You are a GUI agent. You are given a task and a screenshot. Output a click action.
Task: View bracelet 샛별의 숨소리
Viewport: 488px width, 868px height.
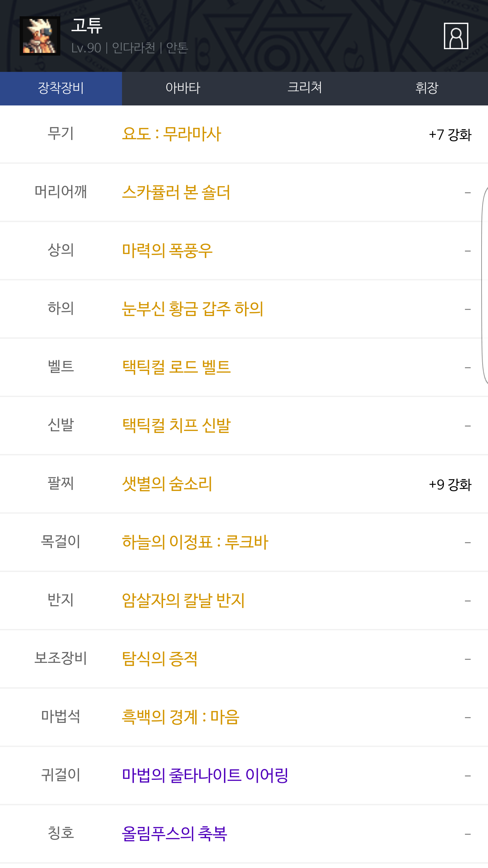(x=167, y=484)
